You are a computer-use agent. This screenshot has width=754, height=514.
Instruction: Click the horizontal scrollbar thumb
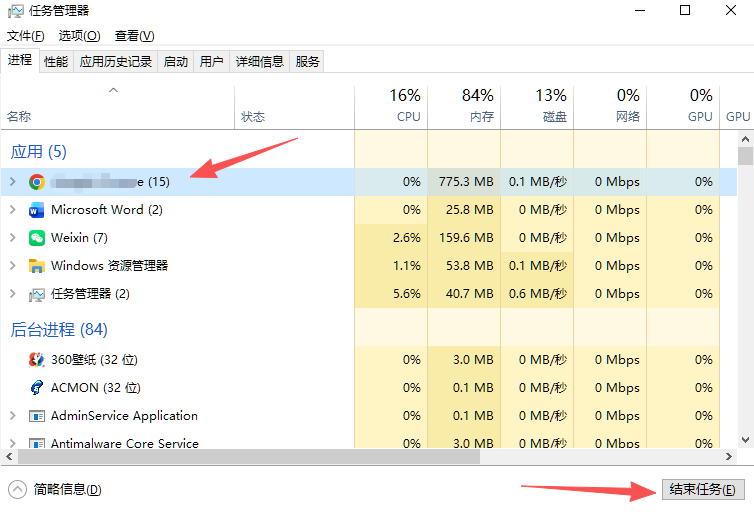pos(249,456)
